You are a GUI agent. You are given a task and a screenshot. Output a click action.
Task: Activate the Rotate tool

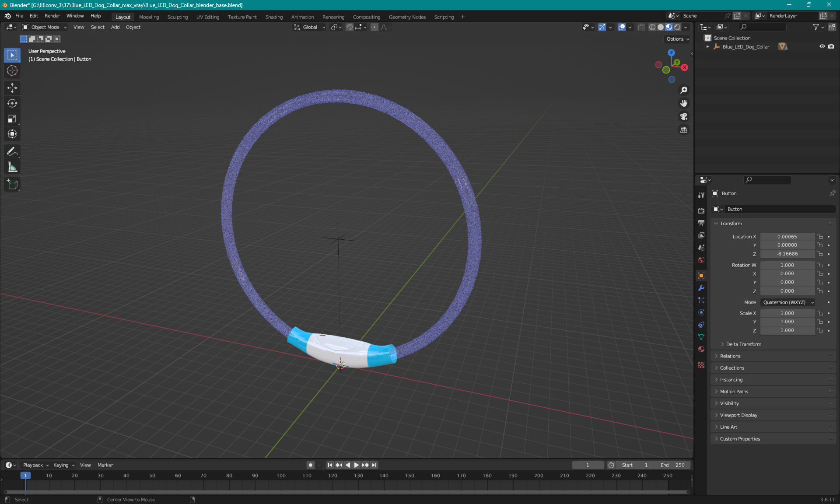[12, 103]
